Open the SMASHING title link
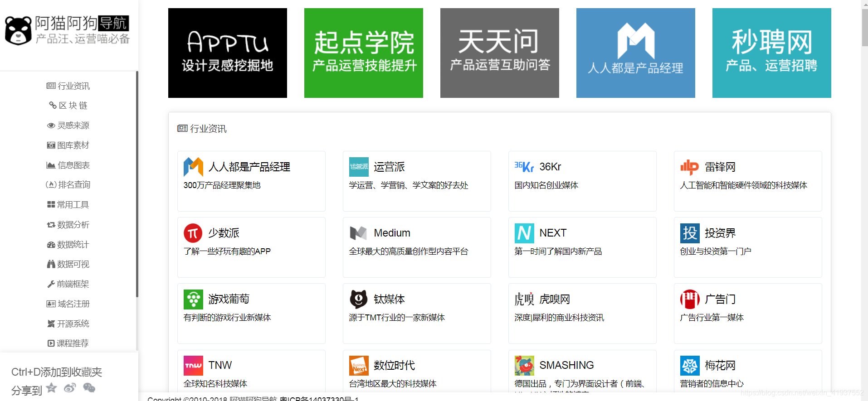868x401 pixels. tap(566, 366)
